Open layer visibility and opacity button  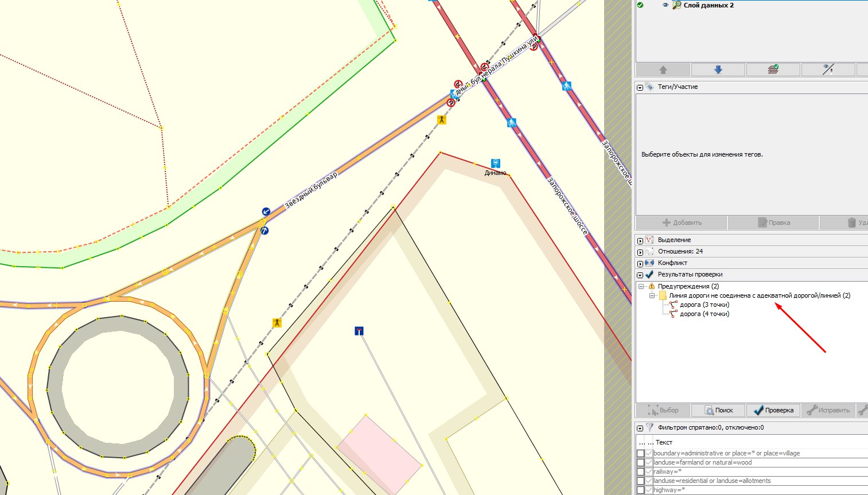(828, 70)
